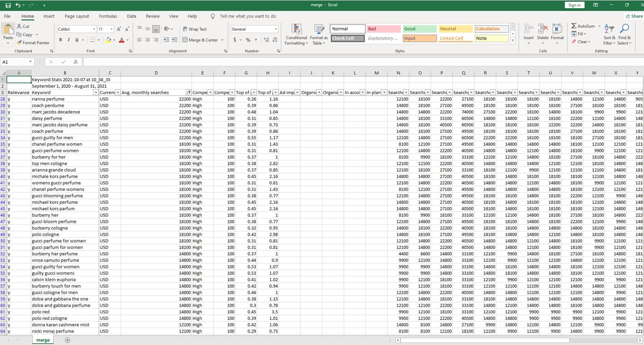Decrease indent icon

point(166,40)
